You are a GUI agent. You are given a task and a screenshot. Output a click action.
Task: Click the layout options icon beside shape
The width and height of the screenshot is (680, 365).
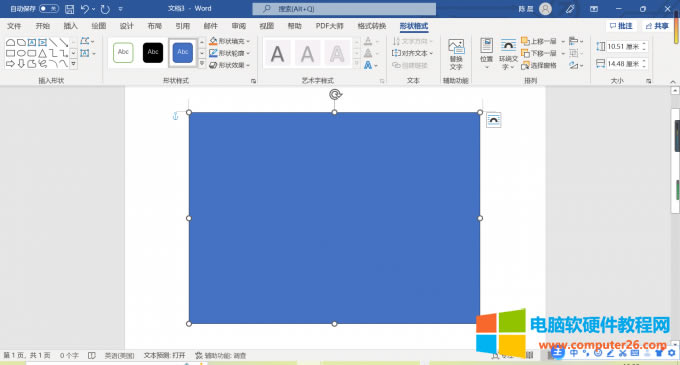[x=494, y=120]
